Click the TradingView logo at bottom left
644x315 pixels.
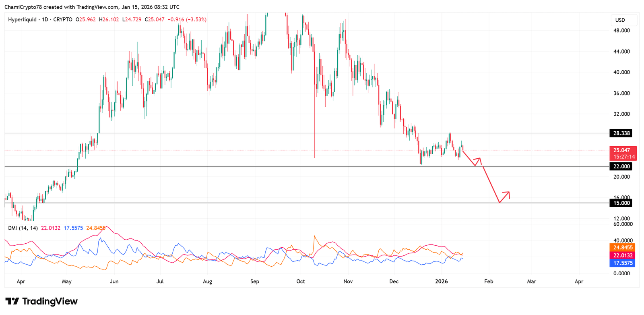coord(41,301)
